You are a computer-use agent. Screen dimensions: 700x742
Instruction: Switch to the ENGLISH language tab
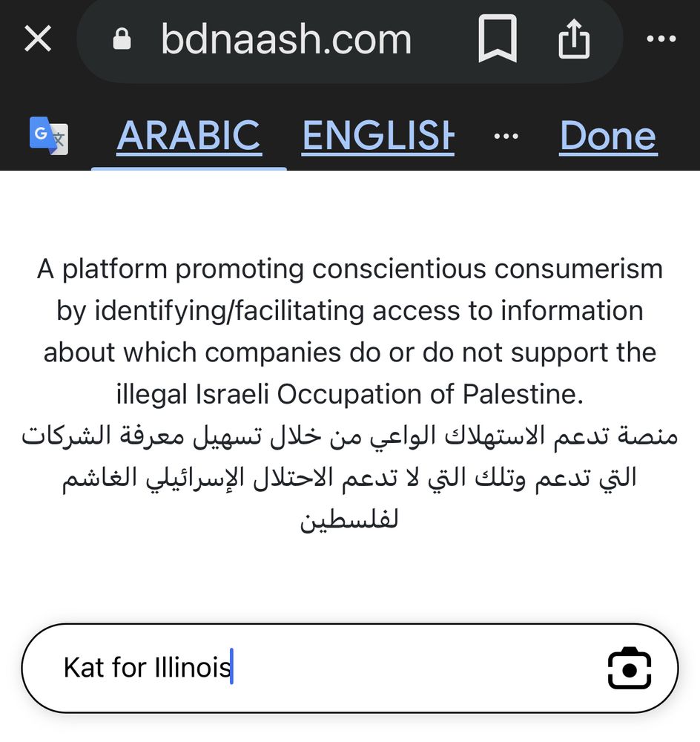(x=378, y=136)
